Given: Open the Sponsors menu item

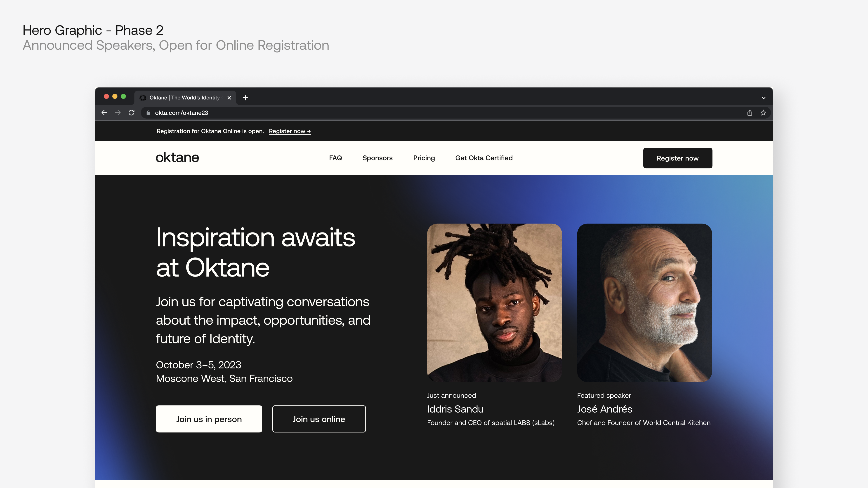Looking at the screenshot, I should tap(377, 158).
